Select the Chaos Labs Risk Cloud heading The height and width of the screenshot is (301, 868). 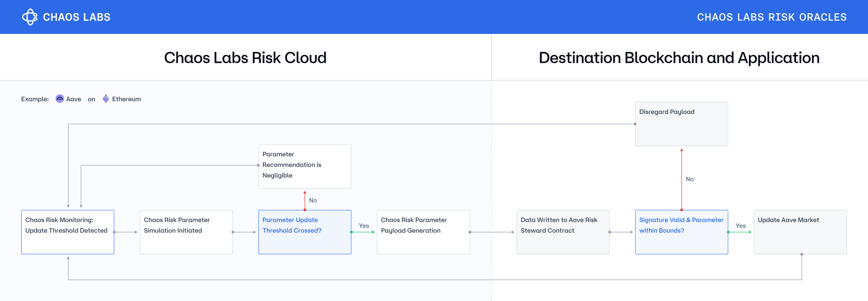[x=245, y=58]
